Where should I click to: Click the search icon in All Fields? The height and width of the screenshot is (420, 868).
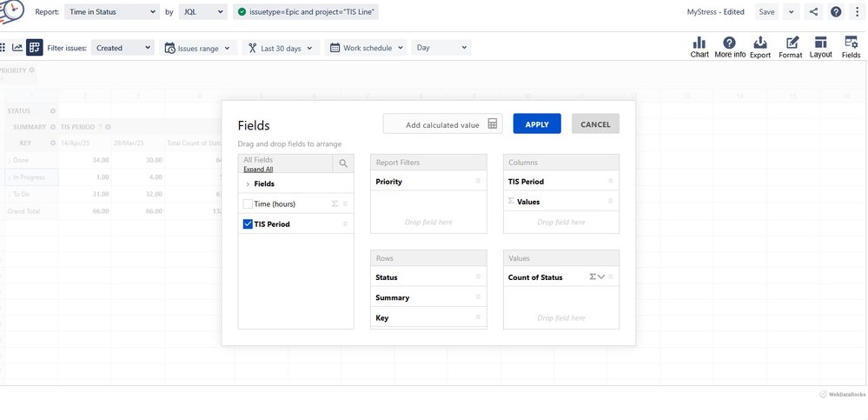343,163
